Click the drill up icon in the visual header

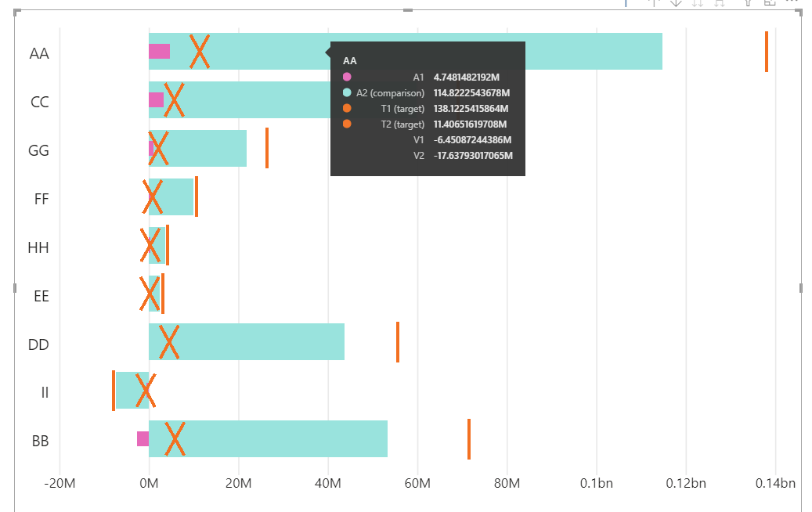654,4
